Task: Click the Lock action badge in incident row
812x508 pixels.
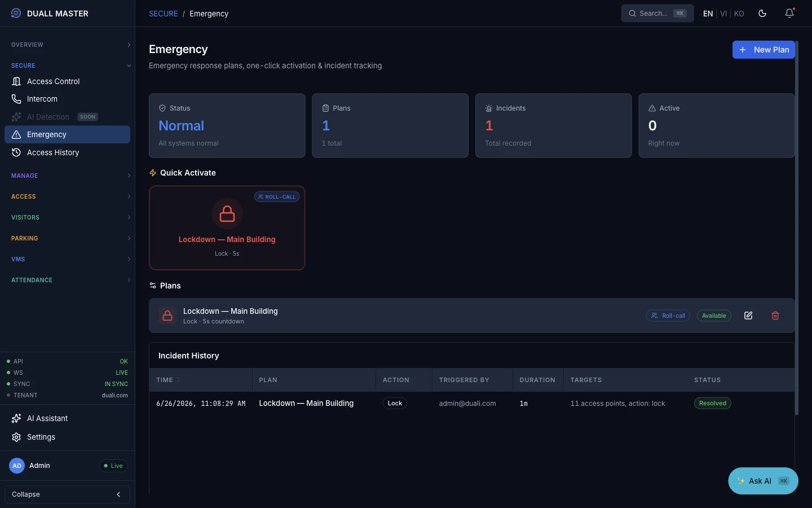Action: click(395, 403)
